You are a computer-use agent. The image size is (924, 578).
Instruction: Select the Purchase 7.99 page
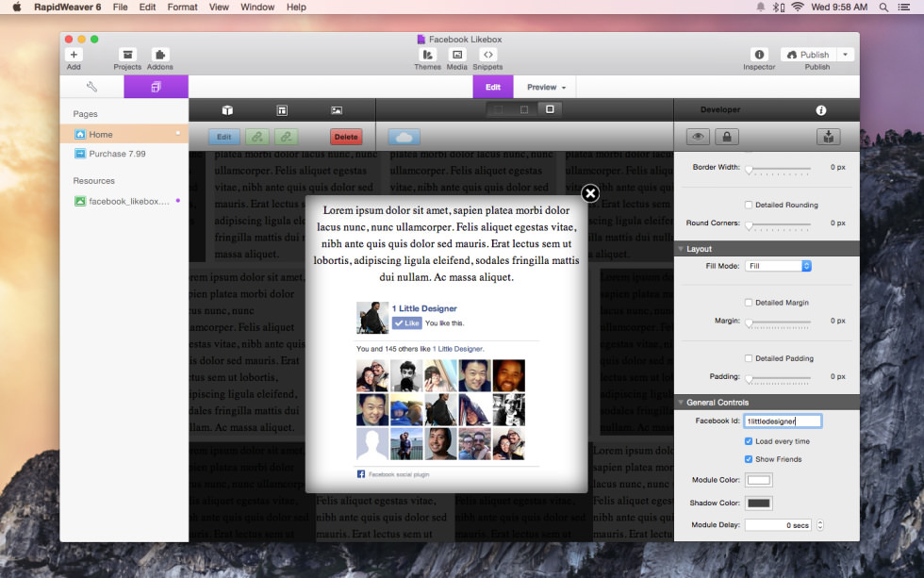point(124,154)
